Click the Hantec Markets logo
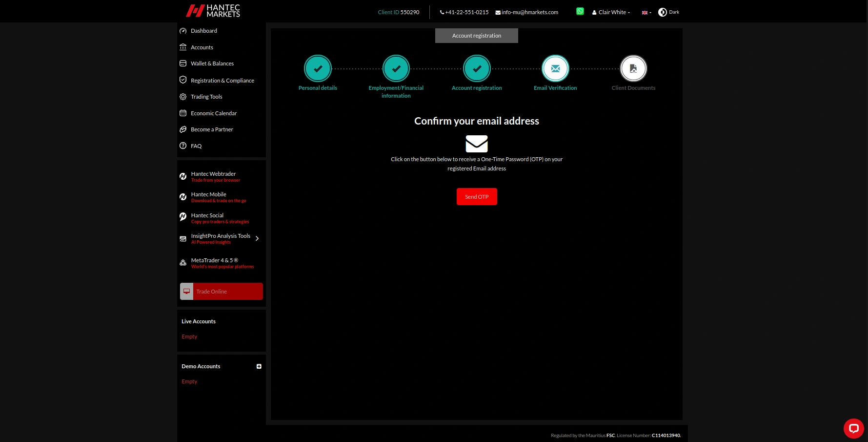The width and height of the screenshot is (868, 442). tap(213, 11)
